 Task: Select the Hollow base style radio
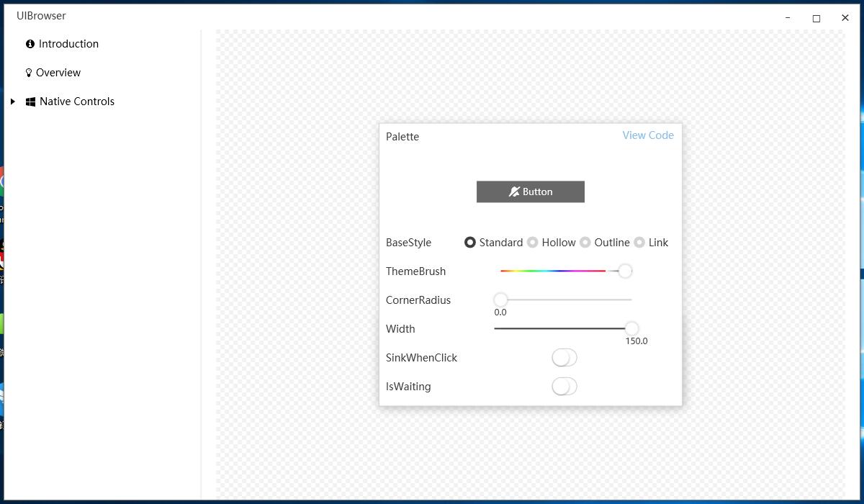click(x=552, y=243)
